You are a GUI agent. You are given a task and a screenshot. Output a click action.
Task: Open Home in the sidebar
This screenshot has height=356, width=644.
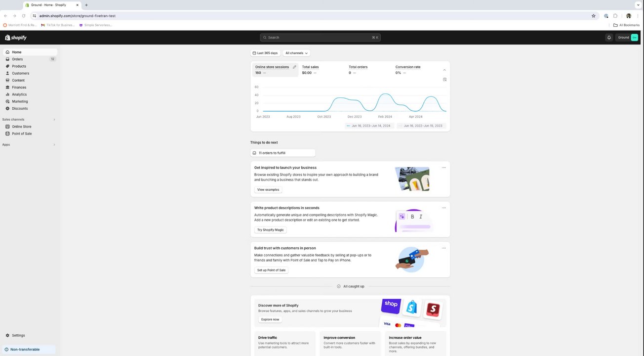[30, 52]
